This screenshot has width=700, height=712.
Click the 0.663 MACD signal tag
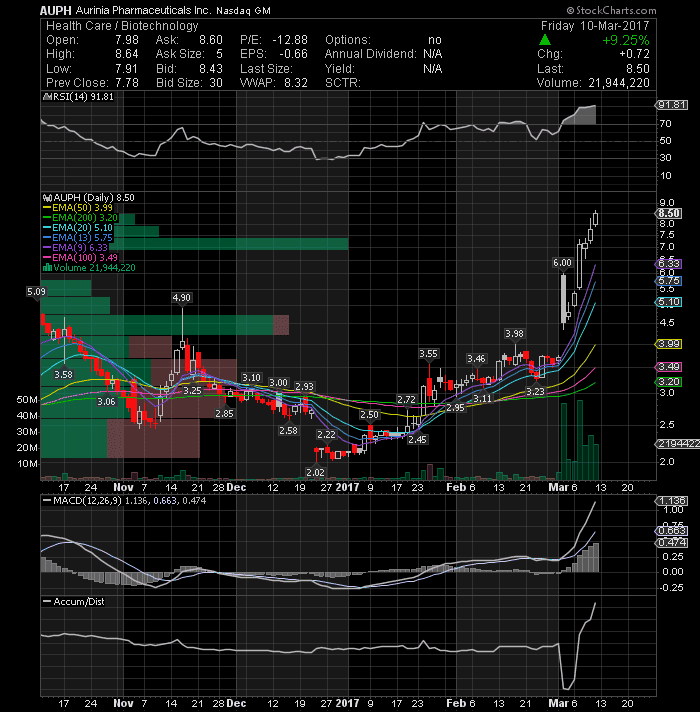click(672, 531)
